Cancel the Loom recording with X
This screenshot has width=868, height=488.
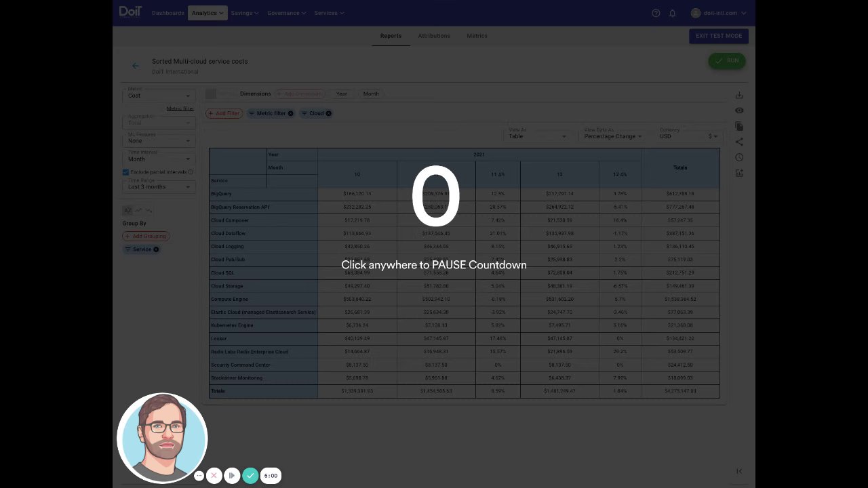pyautogui.click(x=214, y=476)
